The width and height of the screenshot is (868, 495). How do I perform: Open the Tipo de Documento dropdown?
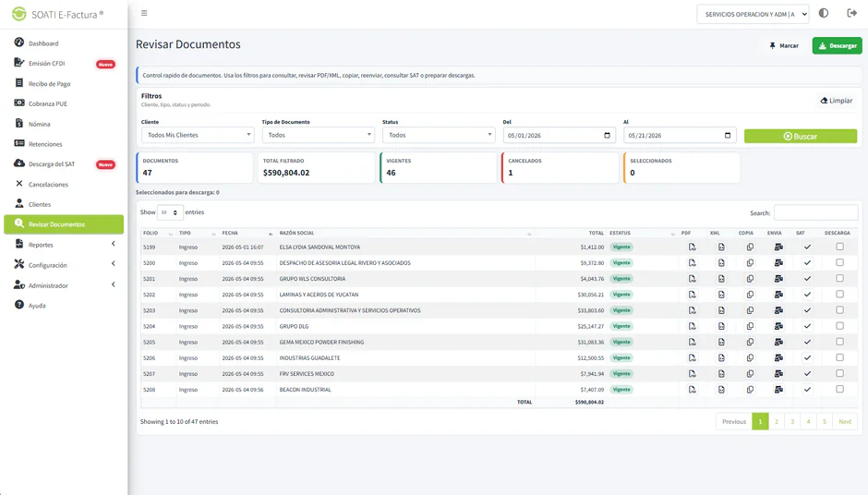pyautogui.click(x=318, y=135)
